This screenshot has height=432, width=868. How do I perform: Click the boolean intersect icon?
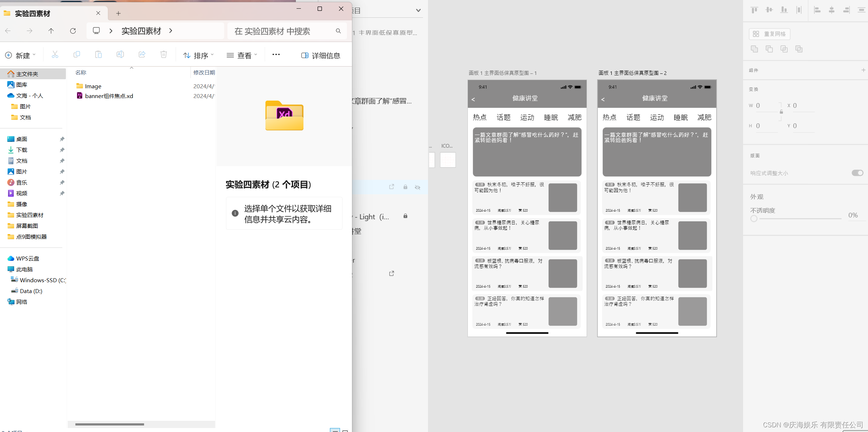(x=784, y=49)
